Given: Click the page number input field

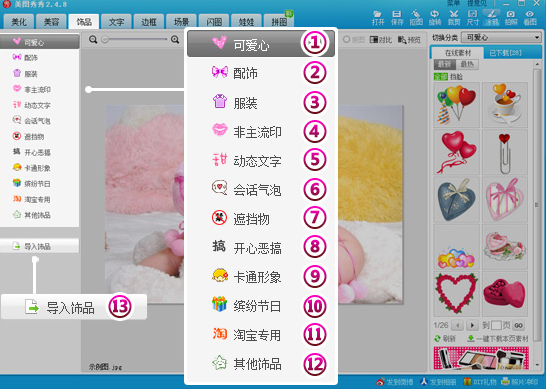Looking at the screenshot, I should click(496, 326).
